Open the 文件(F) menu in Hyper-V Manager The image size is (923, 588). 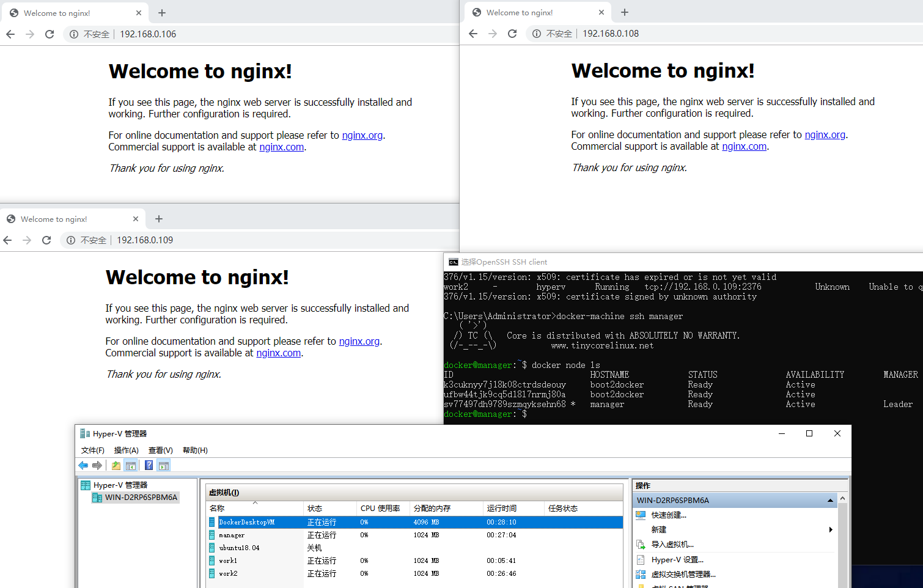[x=93, y=450]
